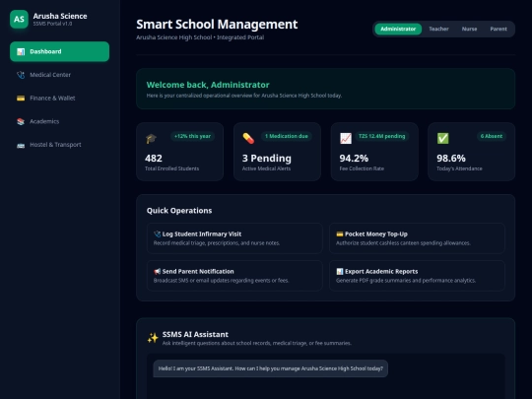532x399 pixels.
Task: Click Pocket Money Top-Up operation
Action: point(417,238)
